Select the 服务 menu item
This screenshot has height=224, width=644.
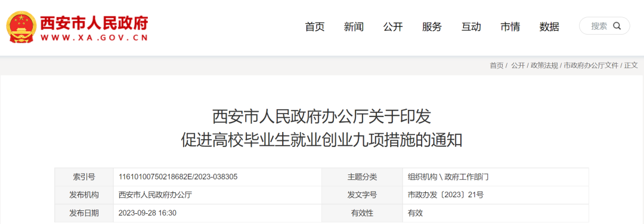click(x=432, y=27)
